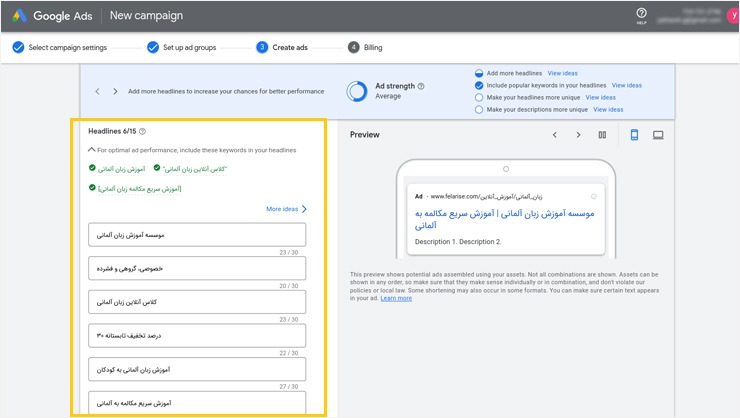Viewport: 740px width, 418px height.
Task: Switch preview to desktop device view
Action: [x=658, y=134]
